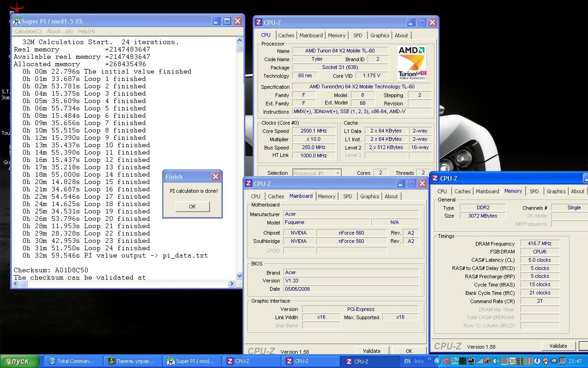Click the blue lightning bolt tray icon
This screenshot has height=368, width=588.
(537, 361)
